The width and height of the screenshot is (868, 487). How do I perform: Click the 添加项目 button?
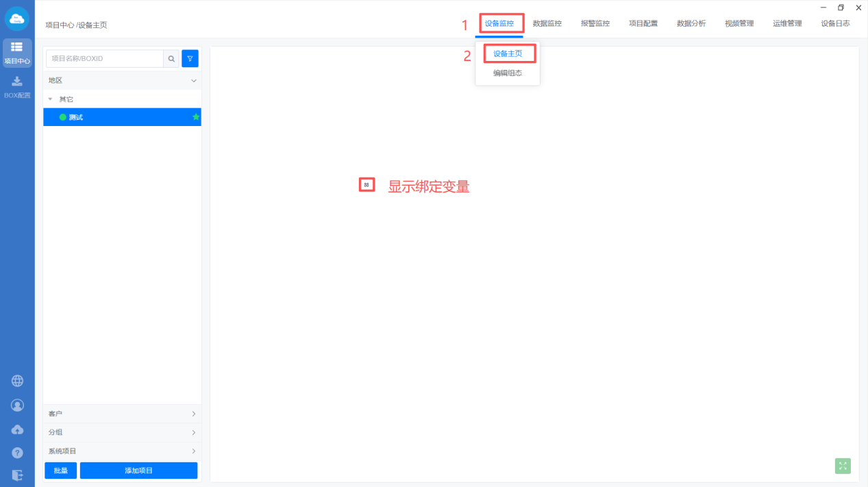[x=138, y=471]
